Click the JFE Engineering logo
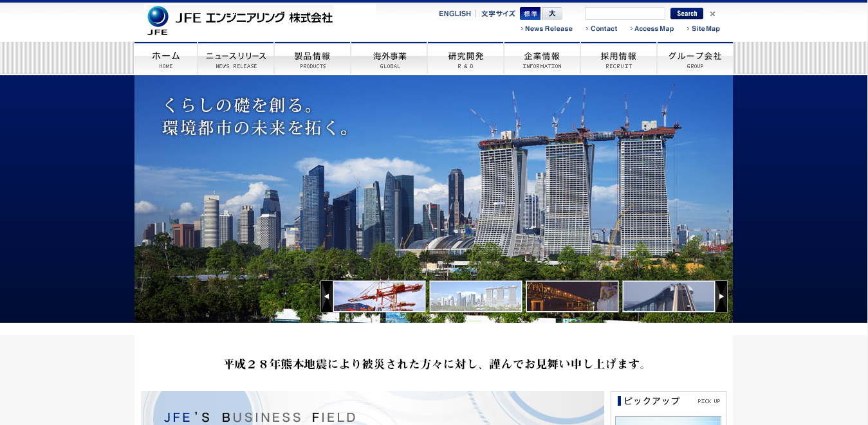The image size is (868, 425). (240, 20)
